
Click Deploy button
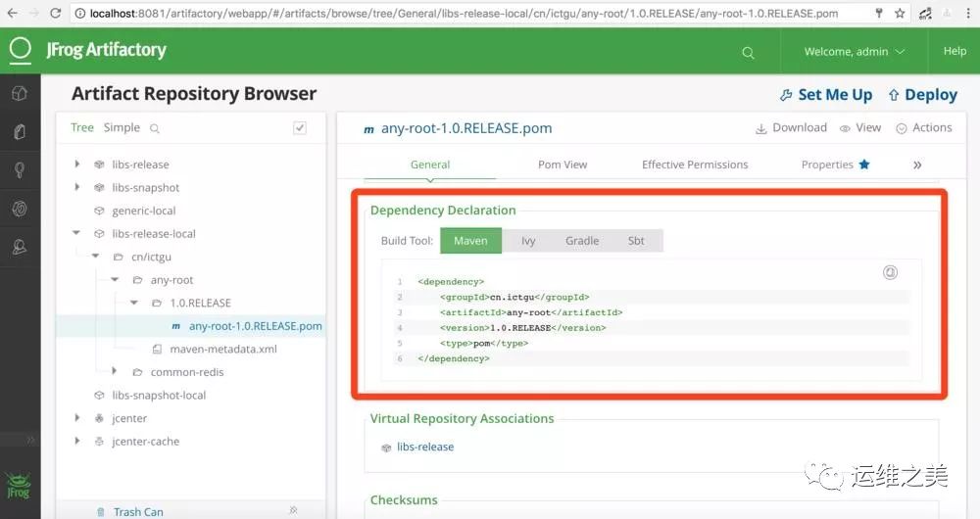[x=922, y=94]
